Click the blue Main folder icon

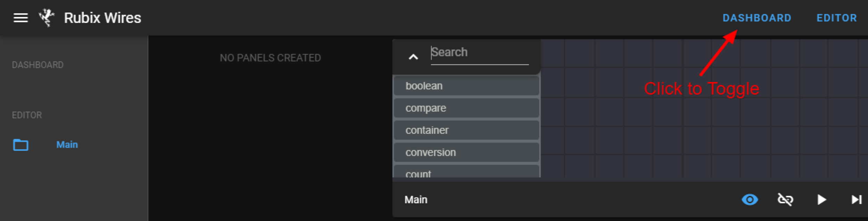coord(20,145)
